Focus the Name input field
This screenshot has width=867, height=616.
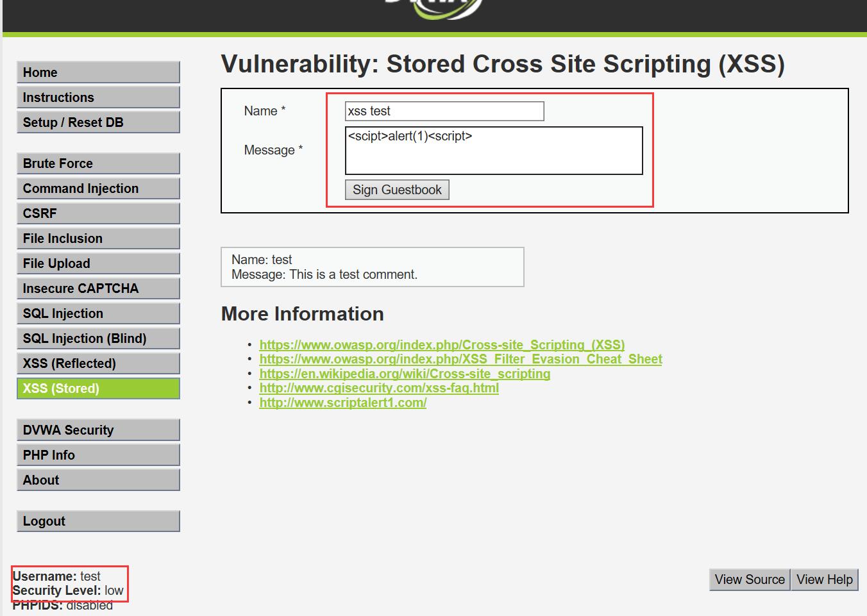point(444,111)
